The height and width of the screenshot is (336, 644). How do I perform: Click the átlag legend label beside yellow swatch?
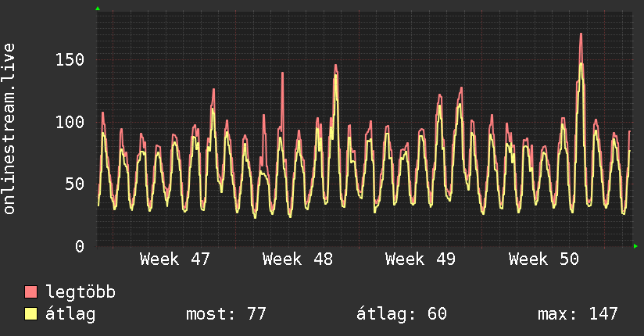click(70, 314)
